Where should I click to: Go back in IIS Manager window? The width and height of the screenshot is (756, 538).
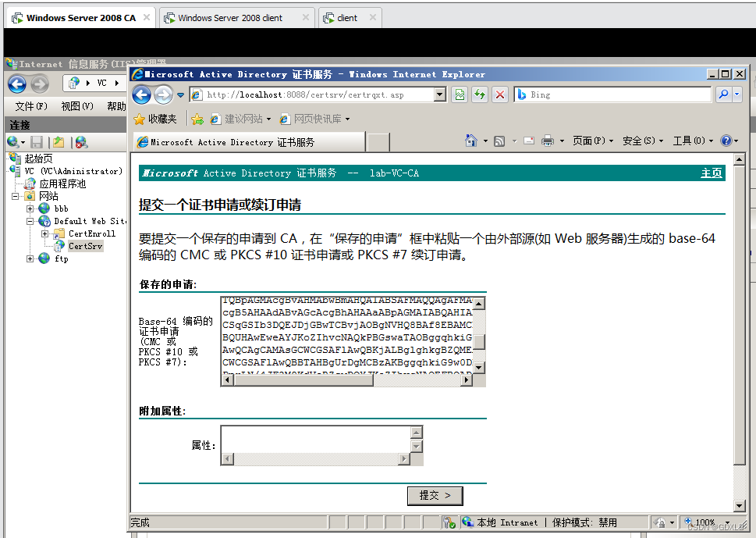coord(17,84)
